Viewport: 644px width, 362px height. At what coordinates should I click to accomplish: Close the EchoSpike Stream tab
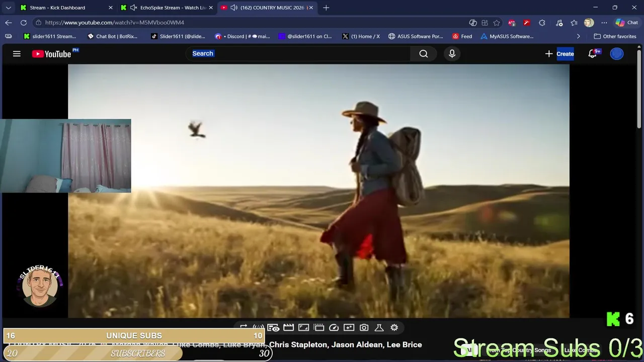211,8
